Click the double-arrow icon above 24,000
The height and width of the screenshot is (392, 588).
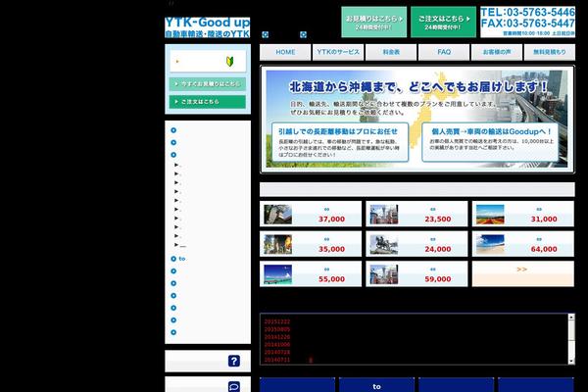pos(433,239)
